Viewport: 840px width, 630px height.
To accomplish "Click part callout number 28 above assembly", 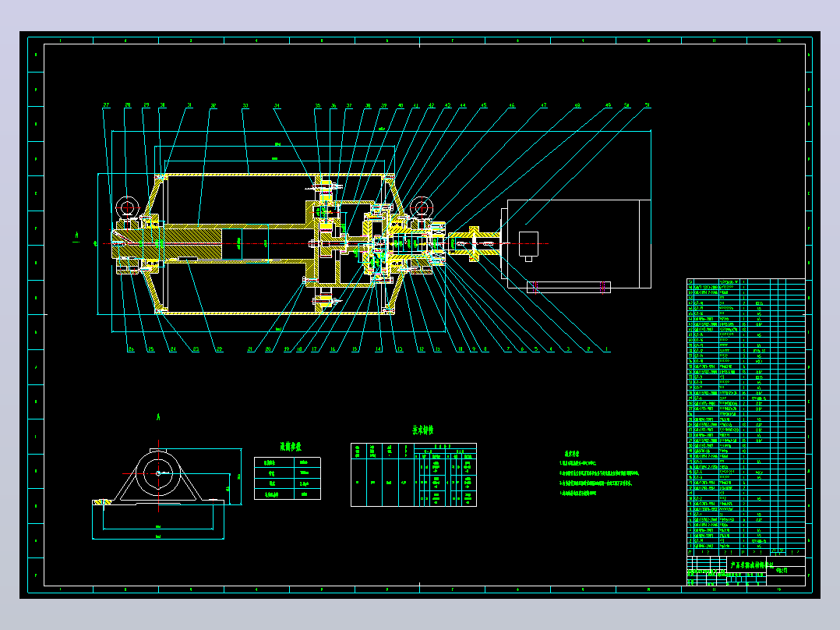I will click(128, 105).
